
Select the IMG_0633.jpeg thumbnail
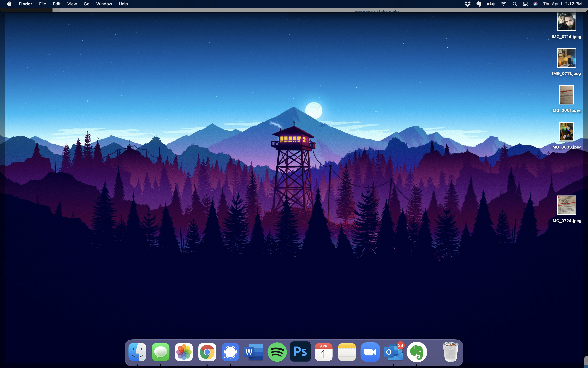tap(566, 131)
